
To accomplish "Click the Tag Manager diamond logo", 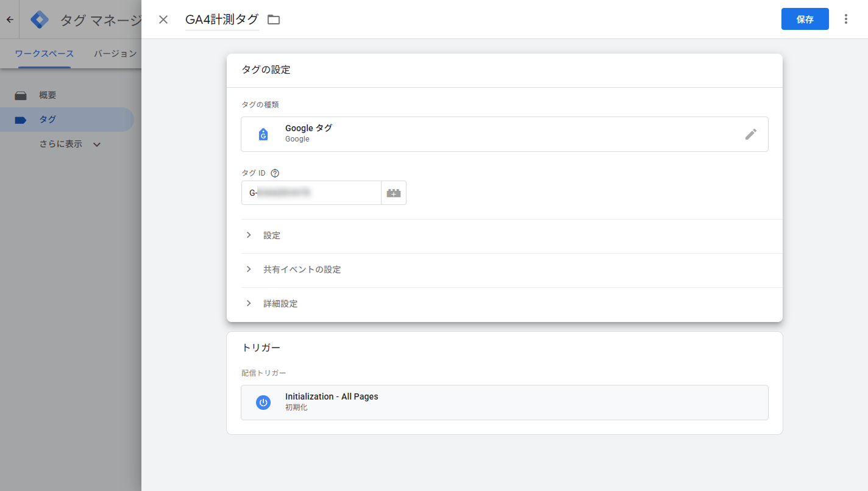I will pyautogui.click(x=40, y=20).
